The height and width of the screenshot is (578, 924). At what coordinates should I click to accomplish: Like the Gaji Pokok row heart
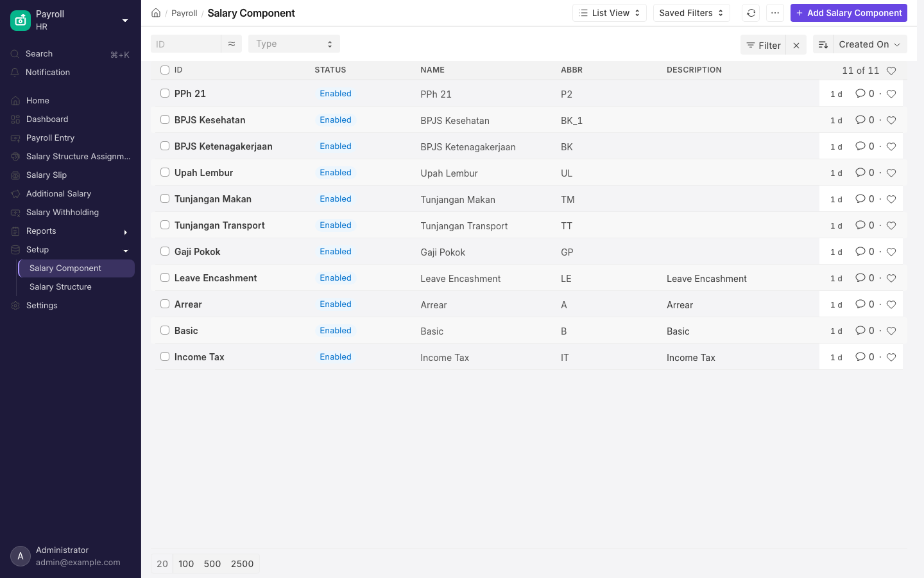click(x=891, y=252)
